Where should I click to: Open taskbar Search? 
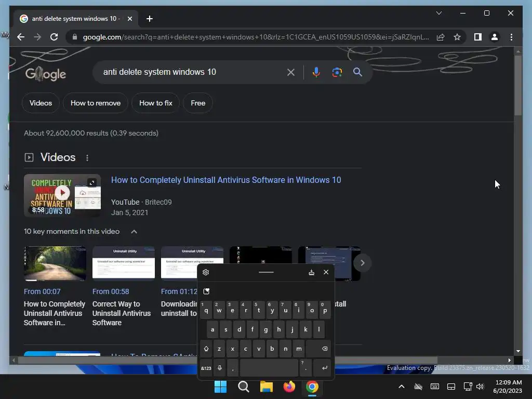pyautogui.click(x=243, y=387)
